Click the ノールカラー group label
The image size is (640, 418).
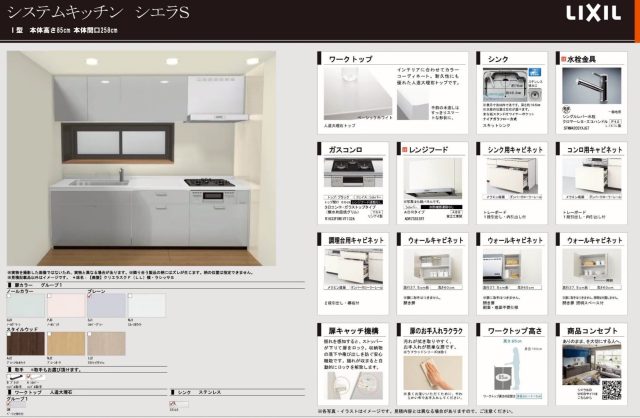pyautogui.click(x=20, y=291)
